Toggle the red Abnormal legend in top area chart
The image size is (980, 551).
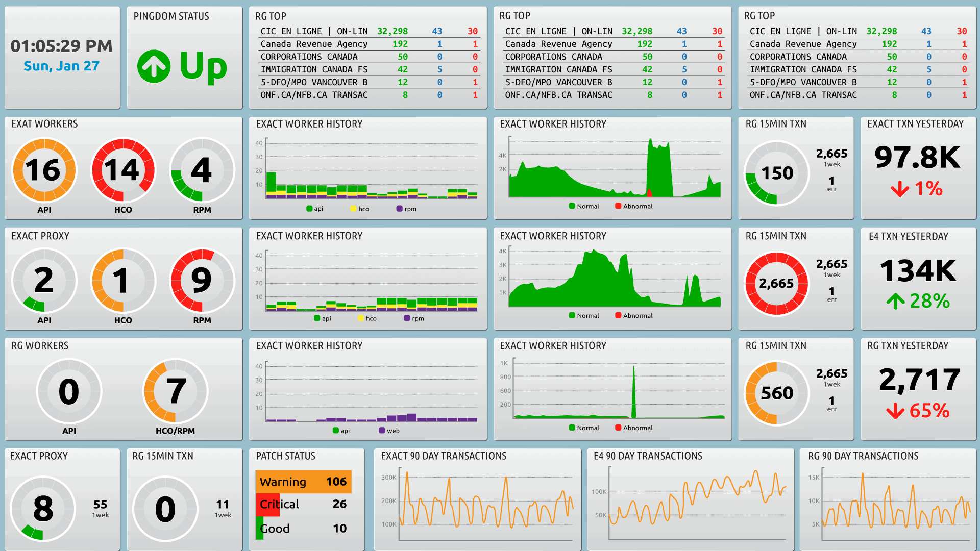[x=633, y=206]
